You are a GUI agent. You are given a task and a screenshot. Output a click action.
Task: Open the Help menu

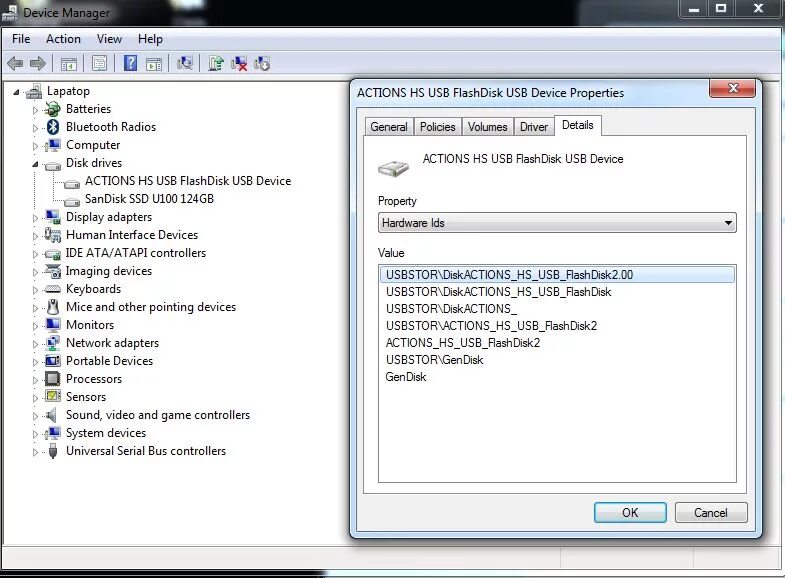click(x=150, y=39)
